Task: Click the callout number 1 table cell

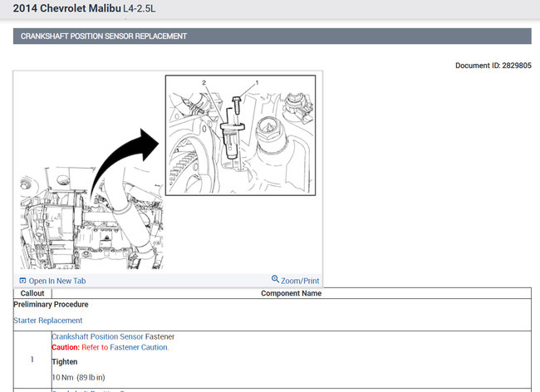Action: coord(32,360)
